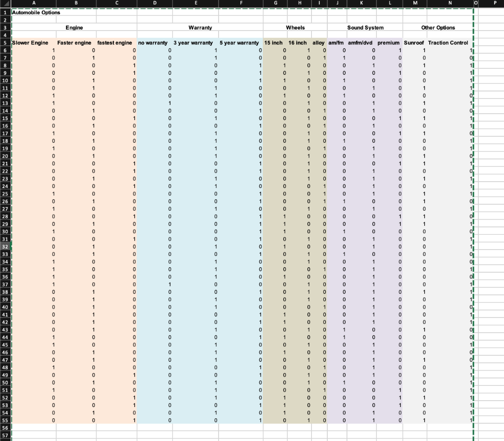
Task: Click the '3 year warranty' column label
Action: click(193, 43)
